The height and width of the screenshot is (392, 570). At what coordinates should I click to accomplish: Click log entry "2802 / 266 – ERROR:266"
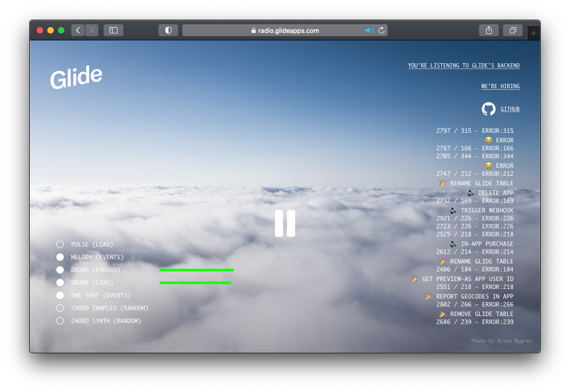pos(475,304)
